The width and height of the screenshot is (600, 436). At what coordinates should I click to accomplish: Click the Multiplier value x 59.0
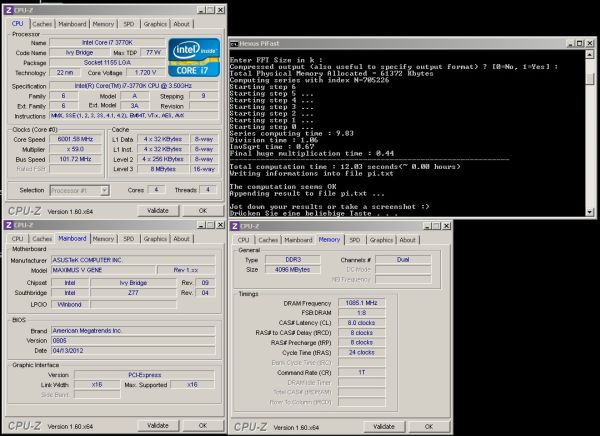(x=75, y=149)
